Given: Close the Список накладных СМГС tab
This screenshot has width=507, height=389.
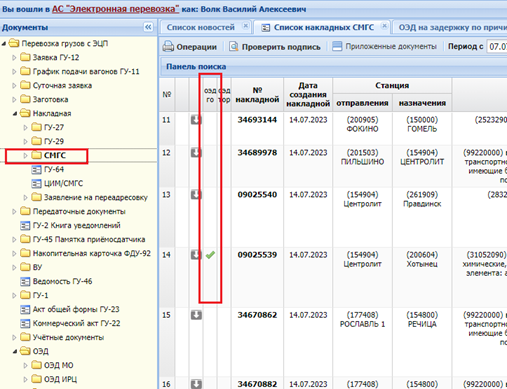Looking at the screenshot, I should coord(384,26).
